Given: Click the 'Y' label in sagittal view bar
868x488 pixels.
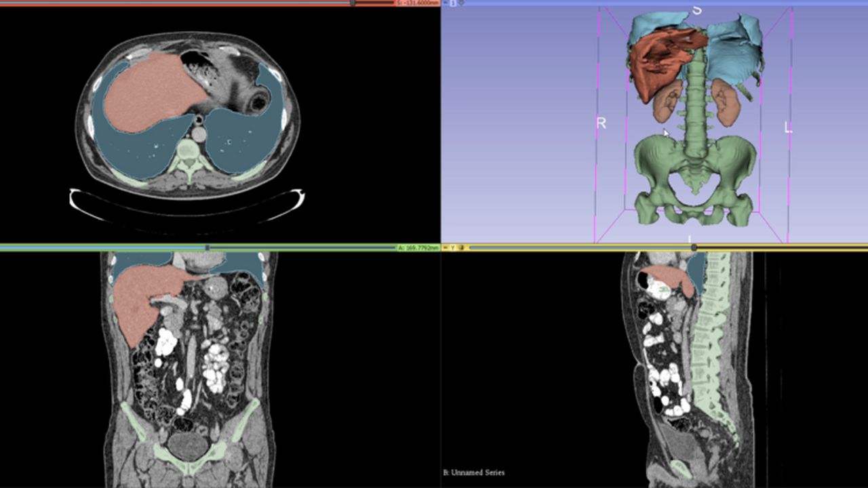Looking at the screenshot, I should click(453, 248).
